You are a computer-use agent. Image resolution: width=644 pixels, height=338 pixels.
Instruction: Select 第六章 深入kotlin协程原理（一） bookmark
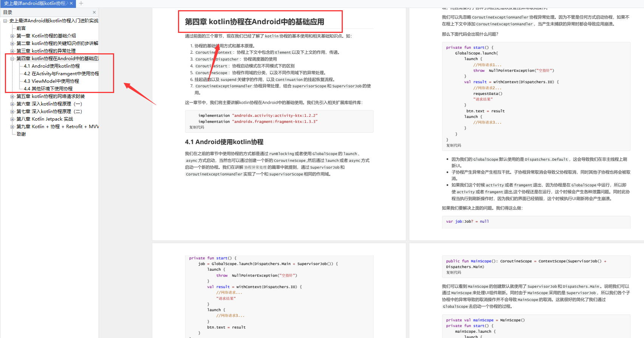pos(49,104)
